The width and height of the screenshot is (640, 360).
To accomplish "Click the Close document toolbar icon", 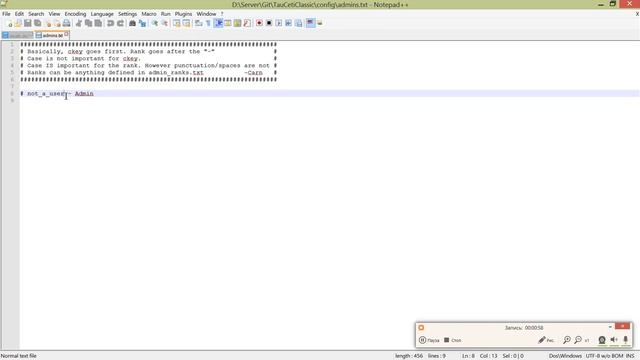I will point(48,23).
